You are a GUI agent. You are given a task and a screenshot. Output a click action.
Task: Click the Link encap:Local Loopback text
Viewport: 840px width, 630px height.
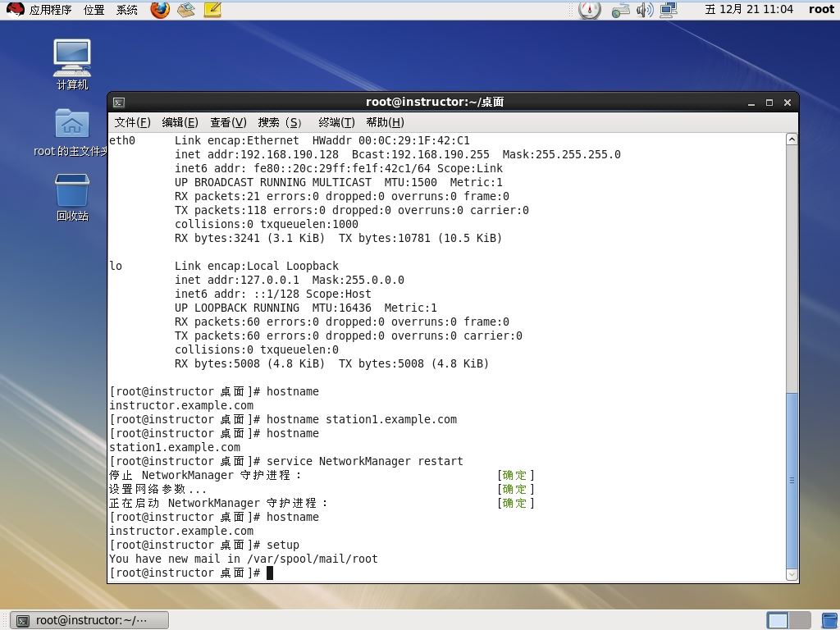[257, 266]
